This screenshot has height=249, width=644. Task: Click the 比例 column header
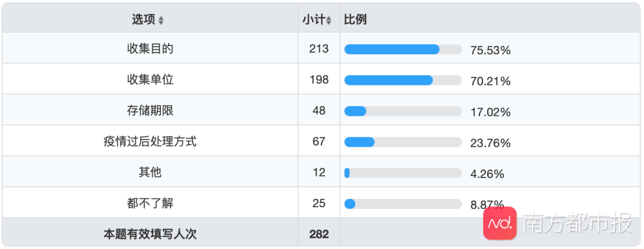(x=355, y=20)
